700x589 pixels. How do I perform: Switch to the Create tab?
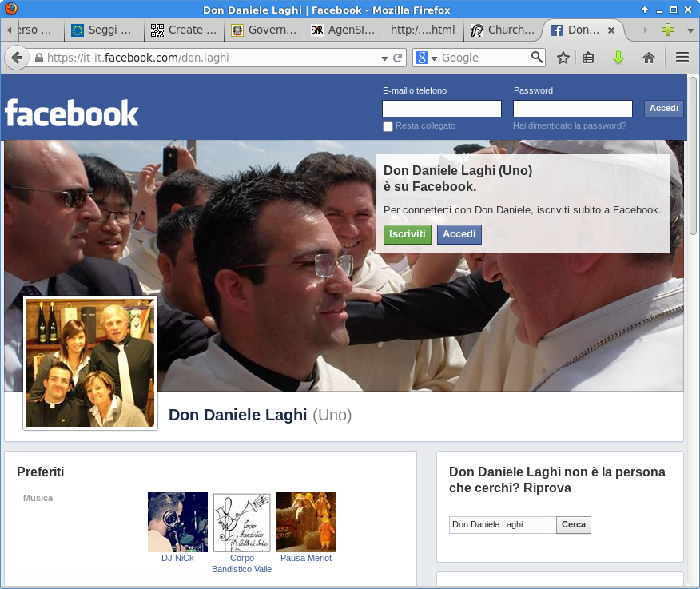[x=184, y=30]
